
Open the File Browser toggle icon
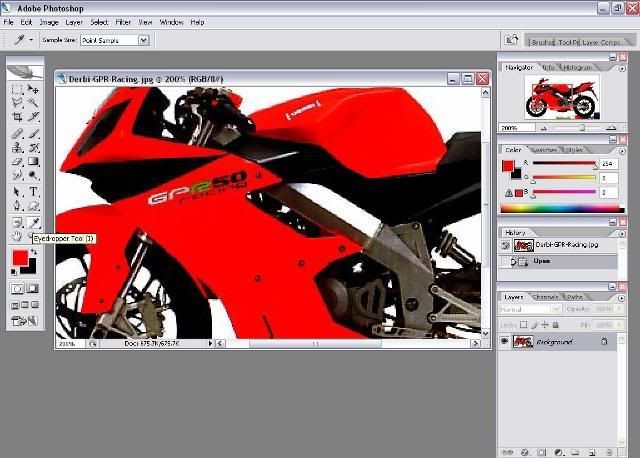click(x=511, y=40)
